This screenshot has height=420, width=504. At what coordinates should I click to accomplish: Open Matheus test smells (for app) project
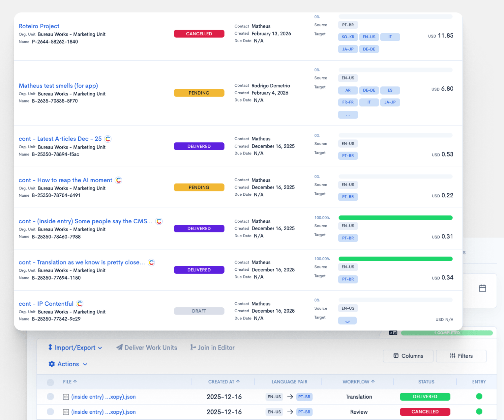(58, 86)
